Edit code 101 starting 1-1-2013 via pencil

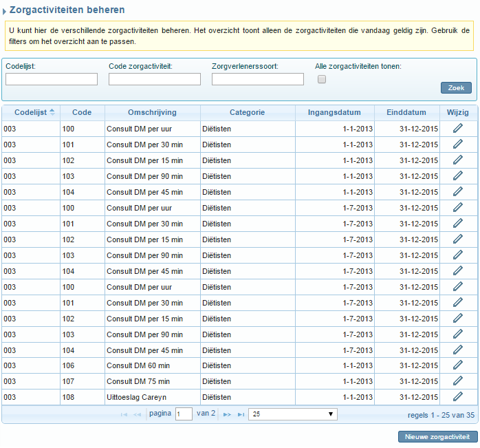pyautogui.click(x=458, y=145)
